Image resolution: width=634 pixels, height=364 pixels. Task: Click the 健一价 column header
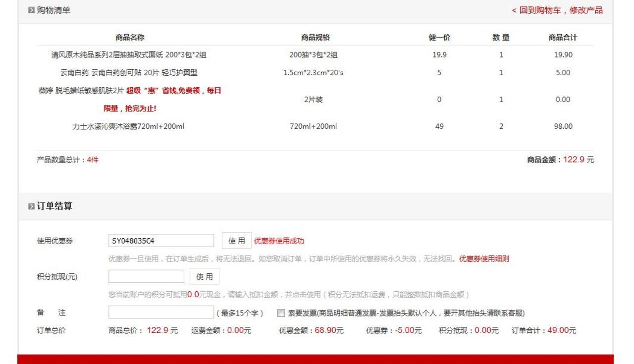(439, 37)
